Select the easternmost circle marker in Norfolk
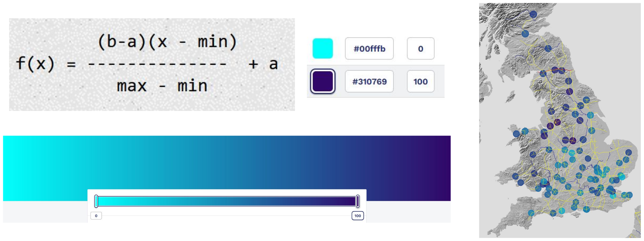Image resolution: width=644 pixels, height=241 pixels. coord(628,152)
